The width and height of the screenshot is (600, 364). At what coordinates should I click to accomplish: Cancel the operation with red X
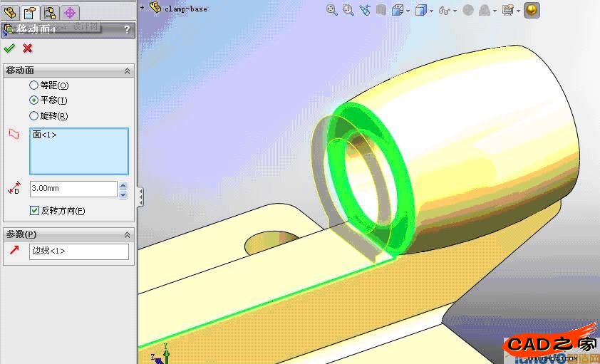28,48
